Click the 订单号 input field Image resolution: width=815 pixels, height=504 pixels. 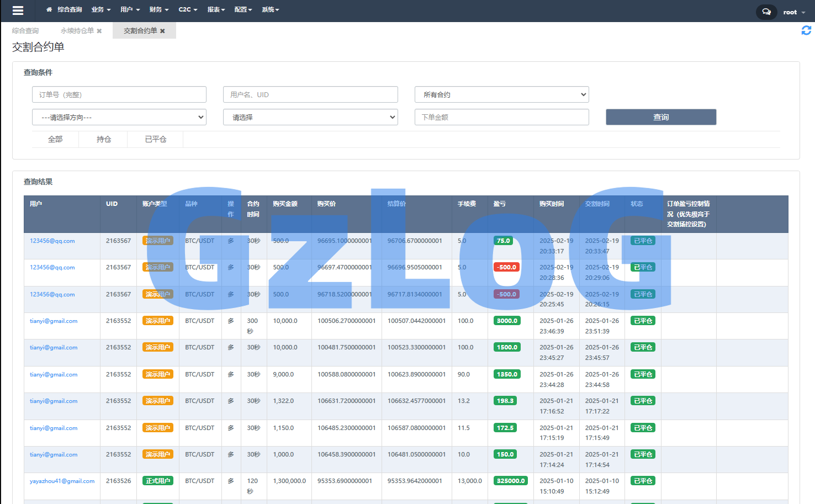coord(119,94)
